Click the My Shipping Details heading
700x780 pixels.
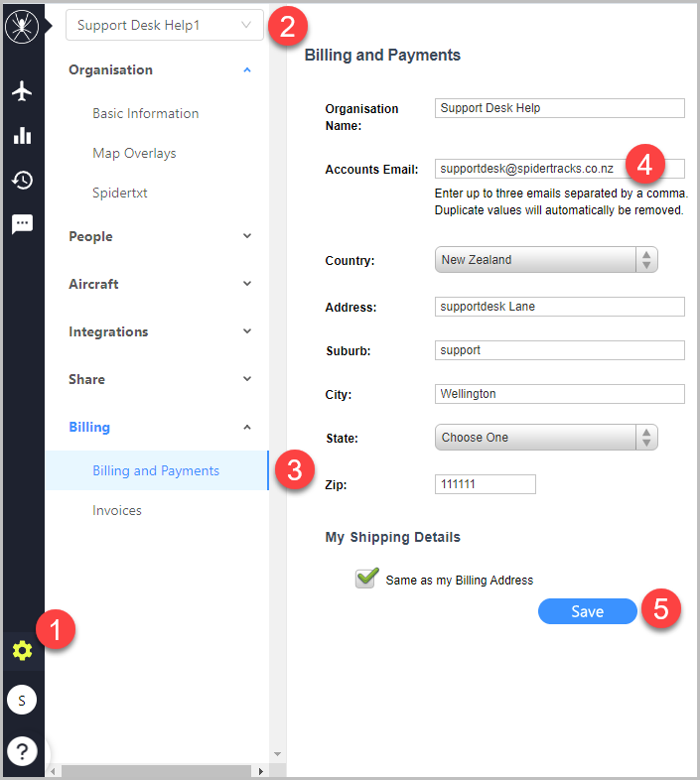click(x=393, y=537)
